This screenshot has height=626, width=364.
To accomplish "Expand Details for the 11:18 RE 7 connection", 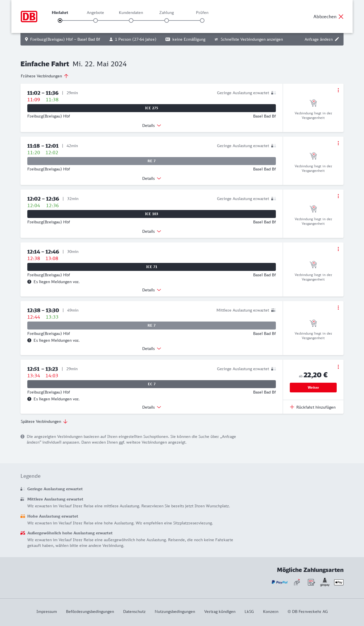I will tap(152, 178).
